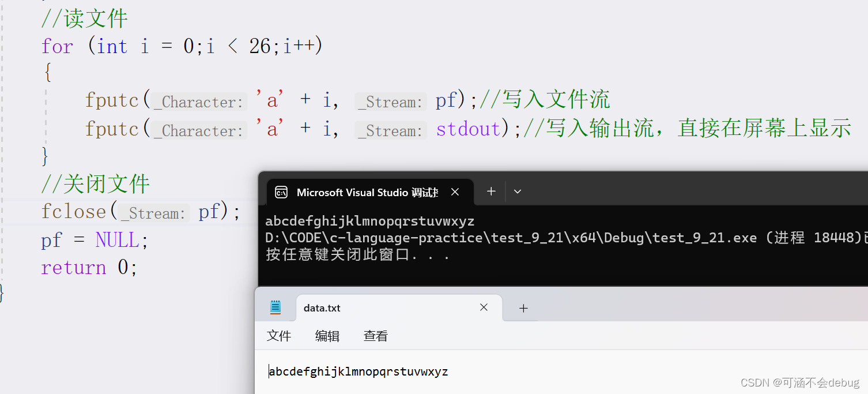
Task: Open the terminal tab dropdown chevron
Action: [x=517, y=191]
